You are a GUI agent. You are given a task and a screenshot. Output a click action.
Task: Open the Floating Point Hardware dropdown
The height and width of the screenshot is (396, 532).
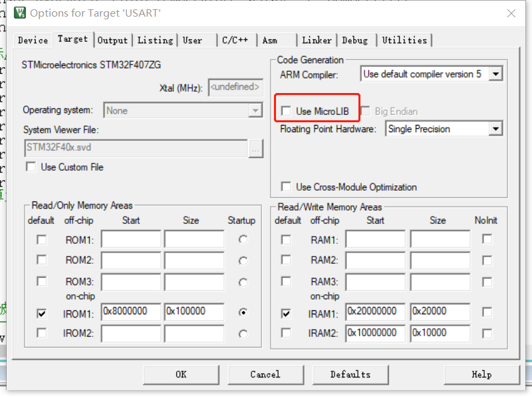[x=495, y=129]
